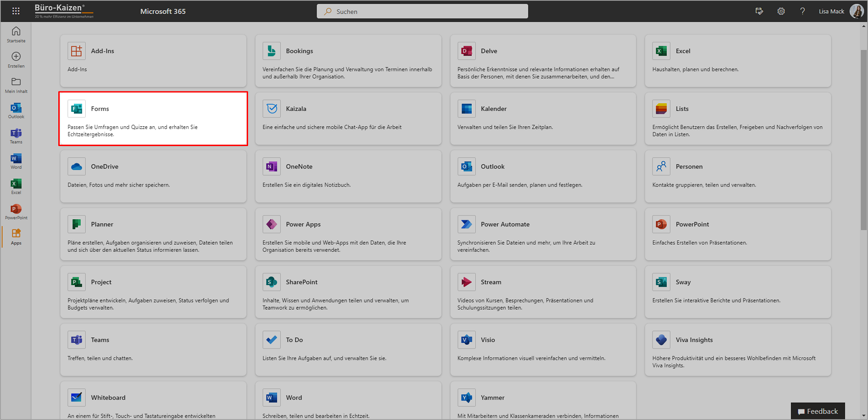868x420 pixels.
Task: Go to Startseite in the sidebar
Action: pyautogui.click(x=16, y=35)
